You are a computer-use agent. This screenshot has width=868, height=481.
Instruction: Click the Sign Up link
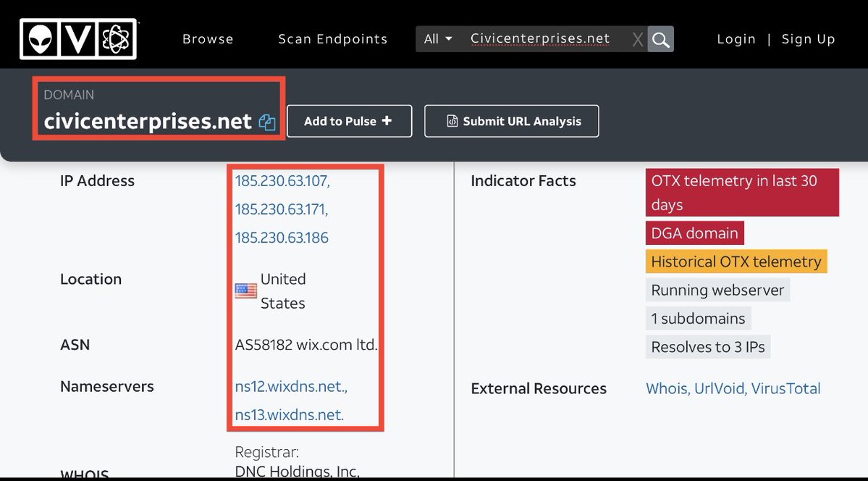pos(808,39)
